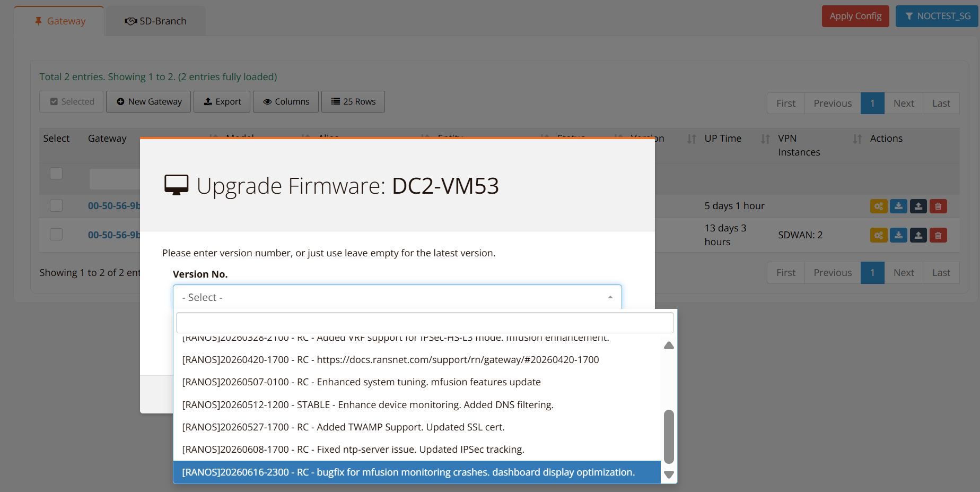Click First in the bottom pagination

786,273
